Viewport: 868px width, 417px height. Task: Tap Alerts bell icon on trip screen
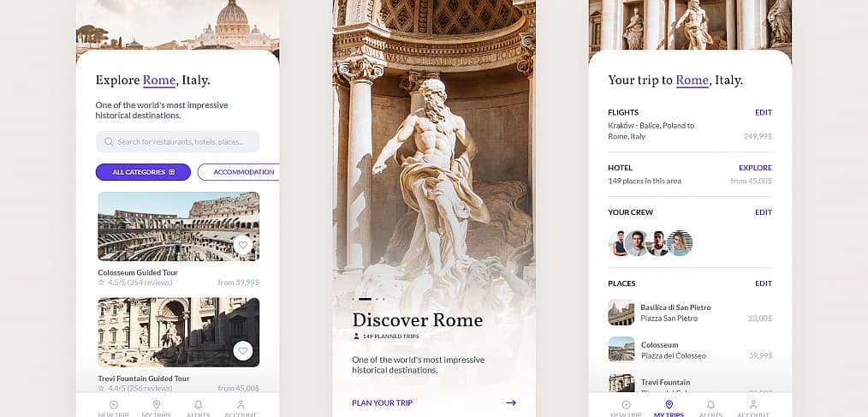710,405
